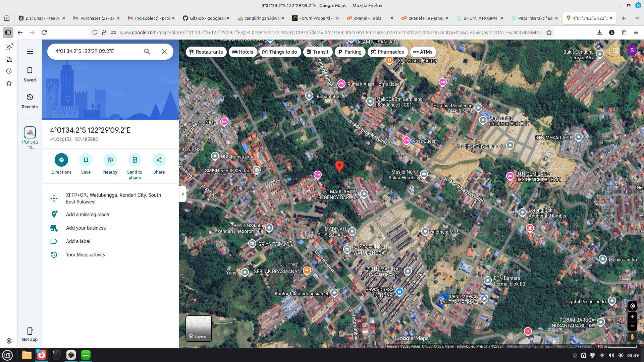Click Add a missing place
This screenshot has width=644, height=362.
[x=87, y=215]
